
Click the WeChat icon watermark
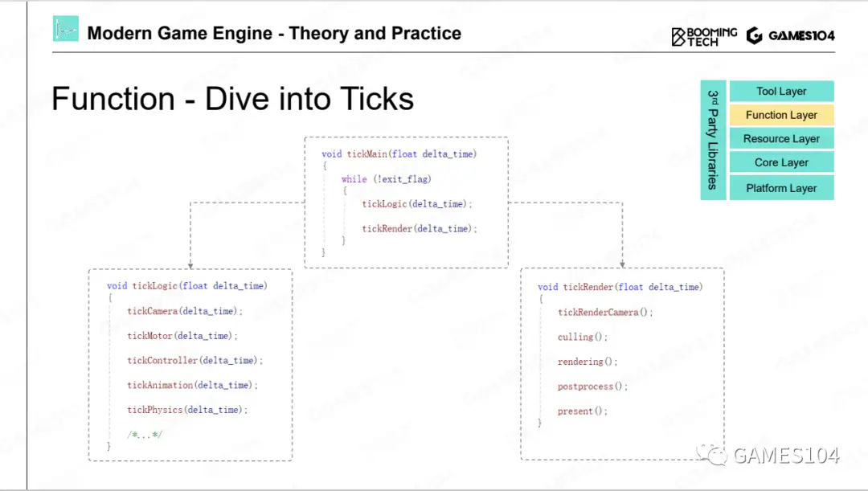pos(713,455)
